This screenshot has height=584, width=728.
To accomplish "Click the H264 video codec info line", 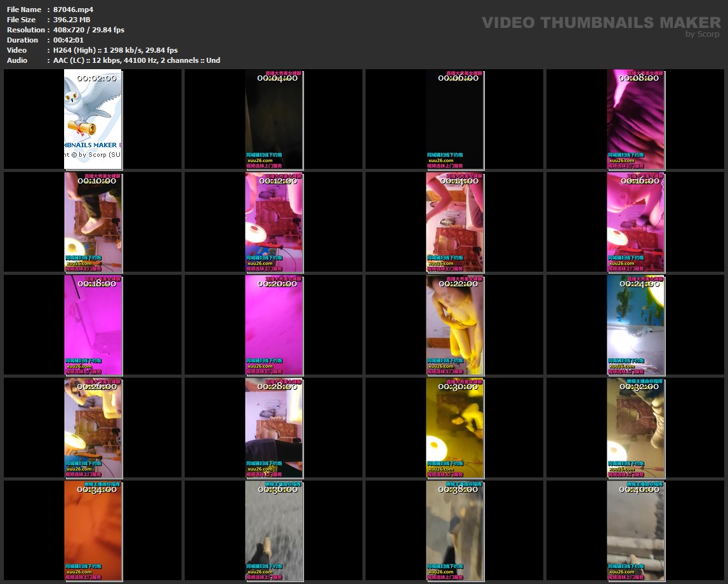I will point(115,50).
